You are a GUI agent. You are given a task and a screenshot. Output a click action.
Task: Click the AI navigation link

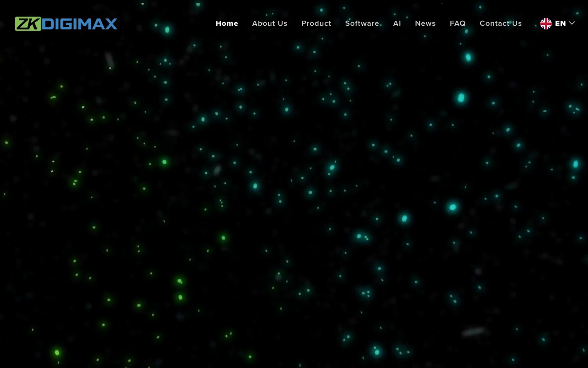click(x=397, y=23)
